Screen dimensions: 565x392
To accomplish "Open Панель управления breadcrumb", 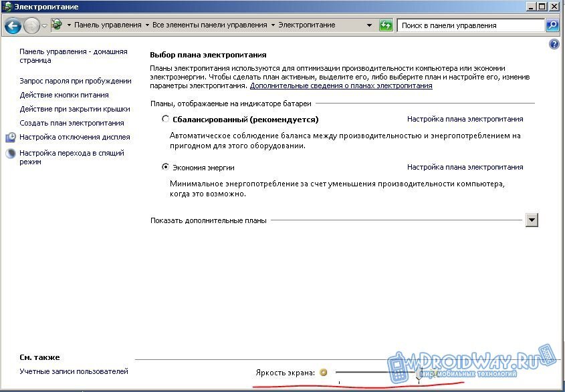I will (x=108, y=25).
